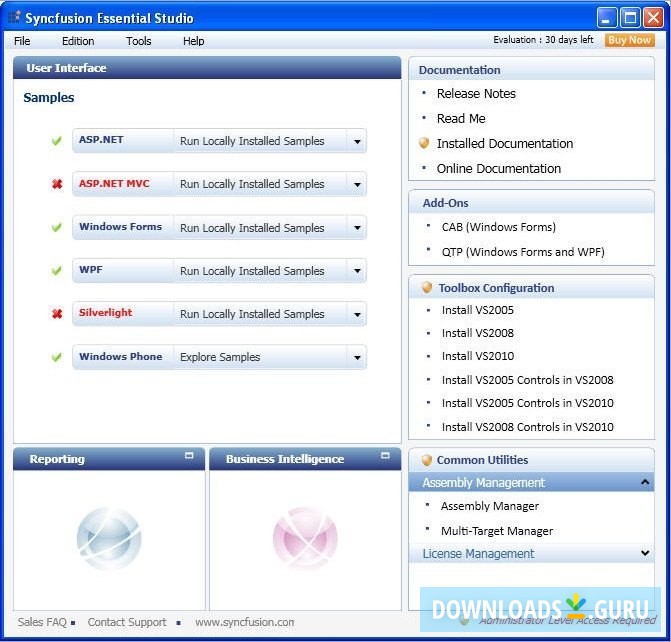Click the Reporting globe icon
Image resolution: width=671 pixels, height=642 pixels.
109,538
